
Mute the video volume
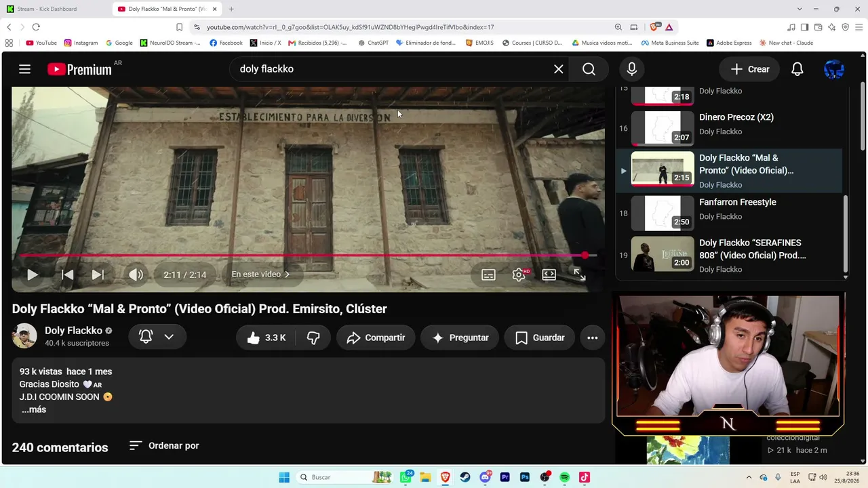136,274
